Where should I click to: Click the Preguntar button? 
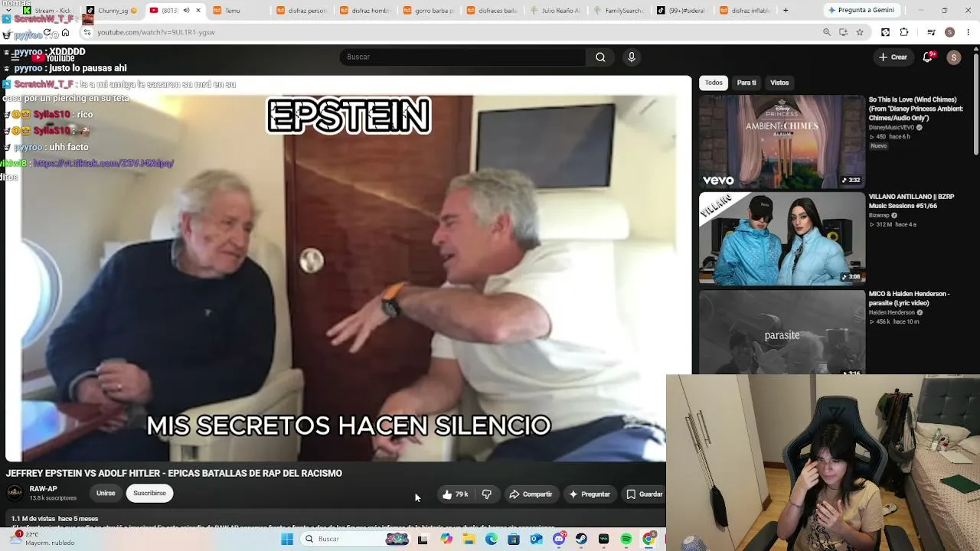click(x=590, y=494)
